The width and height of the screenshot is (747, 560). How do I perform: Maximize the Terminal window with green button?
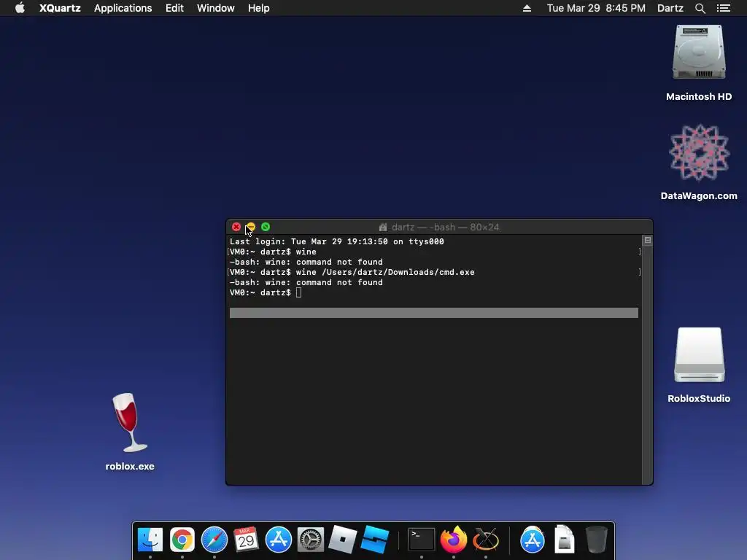[x=266, y=227]
